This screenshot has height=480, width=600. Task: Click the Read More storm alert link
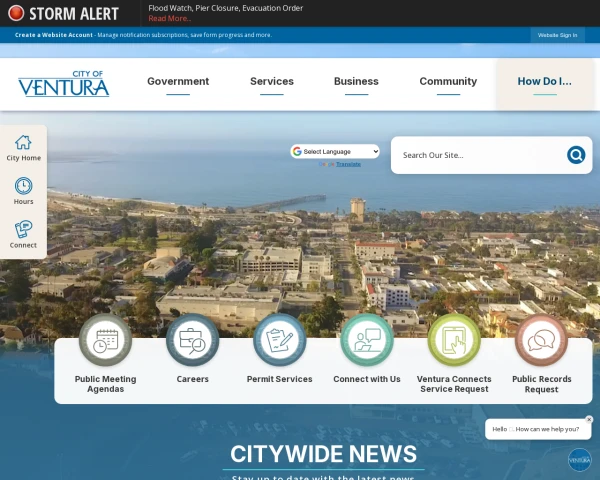click(x=170, y=18)
